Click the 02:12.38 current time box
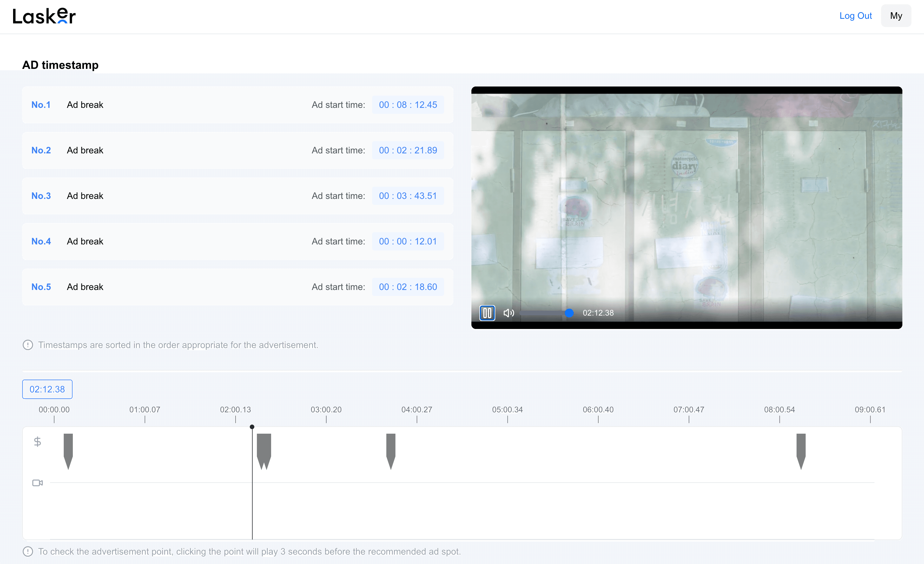Screen dimensions: 924x564 (x=47, y=389)
